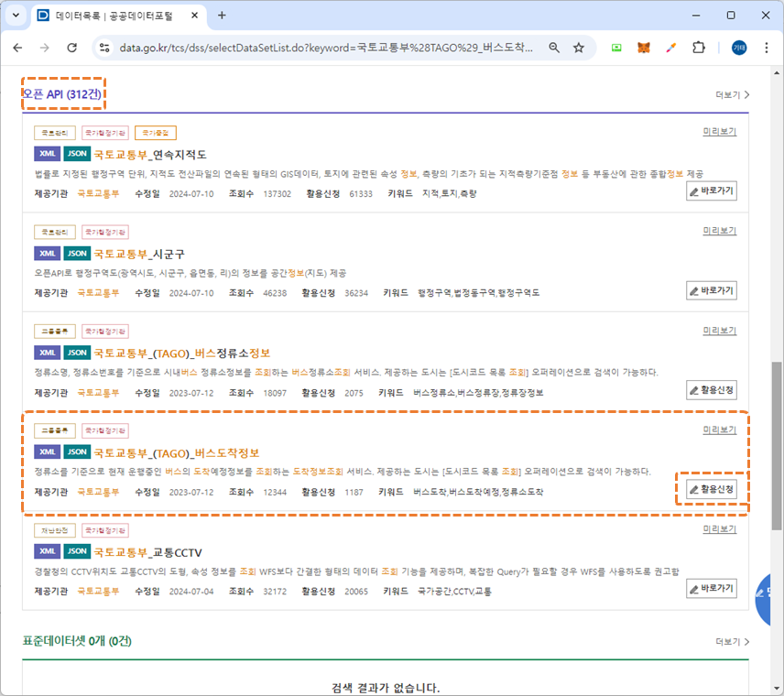
Task: Click 국토교통부 provider in 연속지적도 row
Action: click(98, 193)
